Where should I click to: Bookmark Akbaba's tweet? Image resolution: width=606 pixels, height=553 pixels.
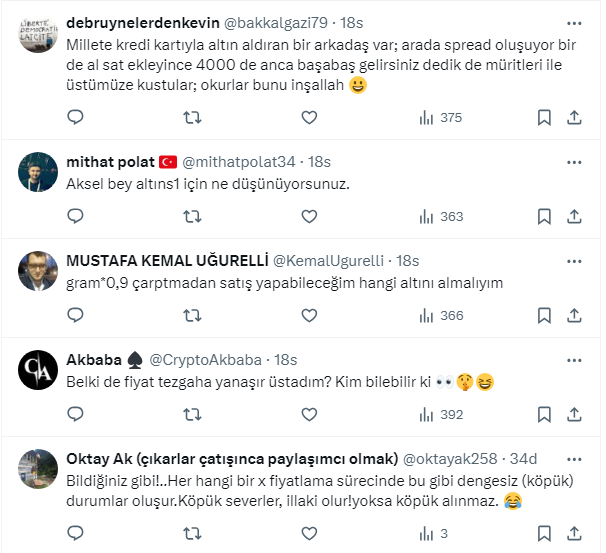[x=544, y=414]
